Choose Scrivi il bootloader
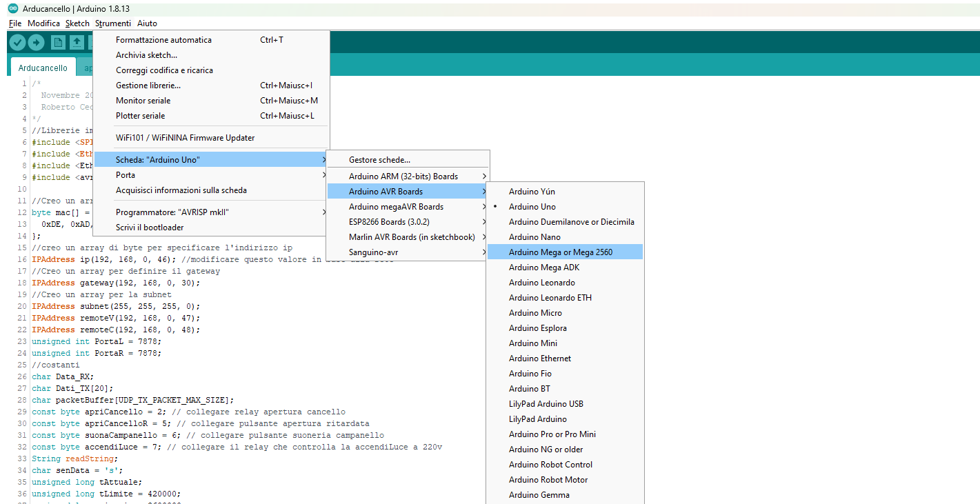980x504 pixels. pos(211,228)
